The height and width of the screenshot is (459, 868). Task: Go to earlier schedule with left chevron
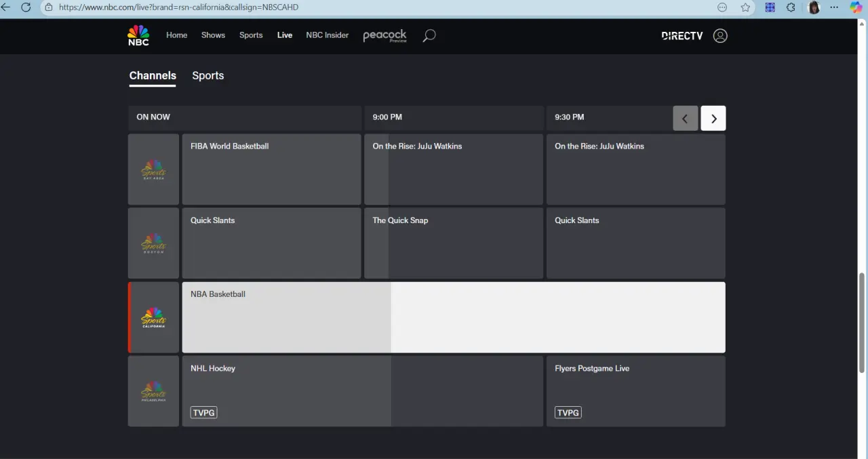[686, 118]
